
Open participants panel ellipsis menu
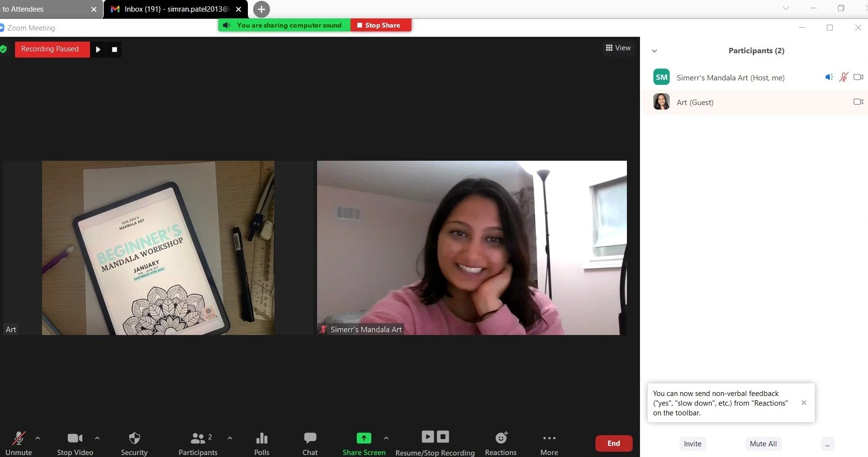(827, 444)
